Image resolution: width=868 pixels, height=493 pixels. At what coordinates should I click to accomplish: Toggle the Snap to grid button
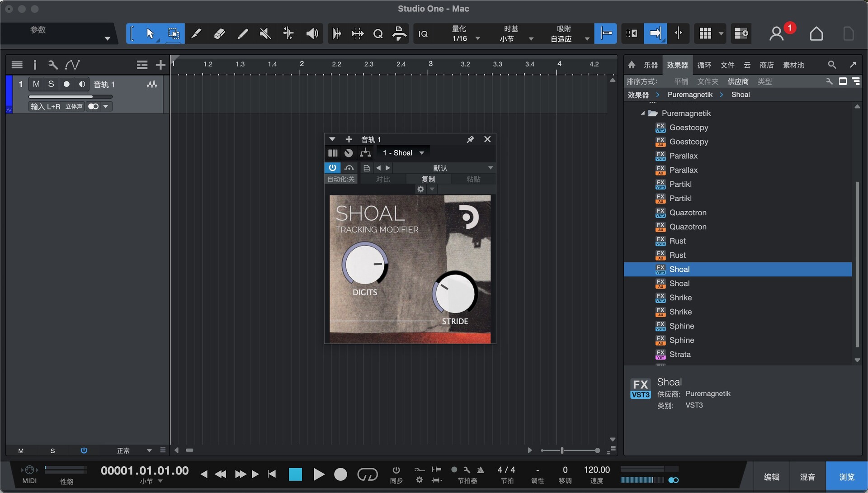605,33
